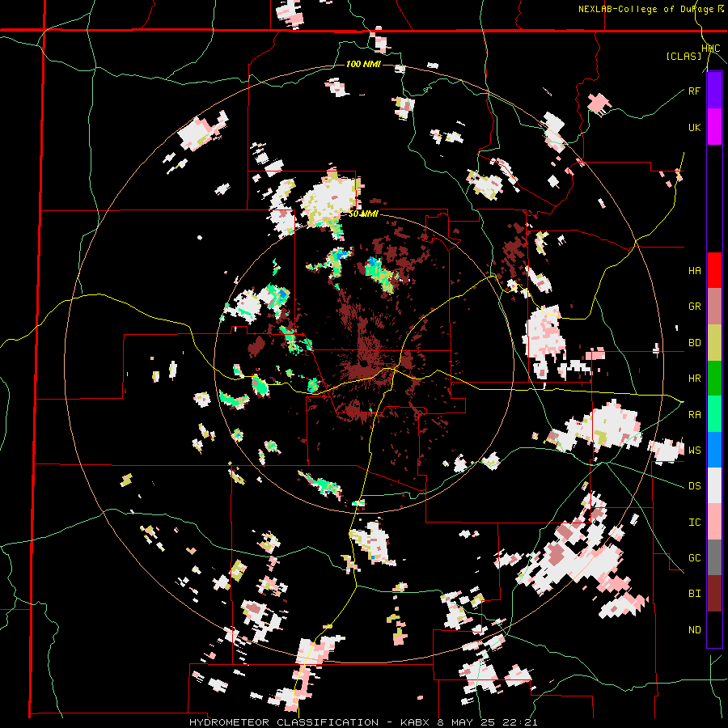Click the red HA legend color swatch
728x728 pixels.
pyautogui.click(x=714, y=270)
